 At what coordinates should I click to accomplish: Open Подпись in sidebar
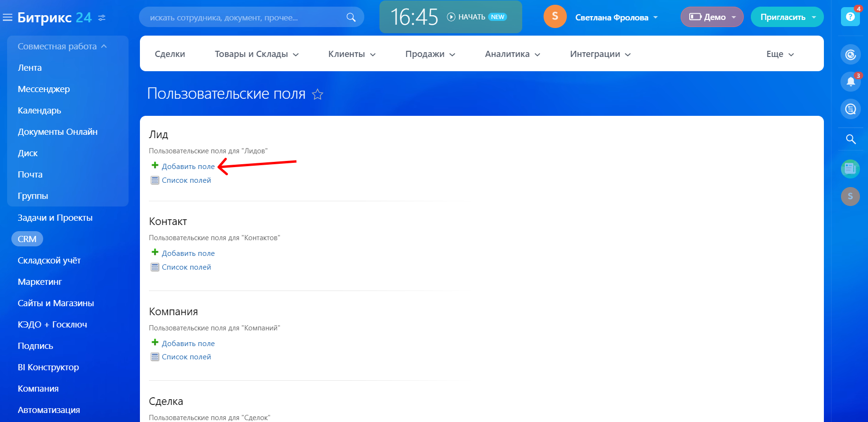coord(35,346)
